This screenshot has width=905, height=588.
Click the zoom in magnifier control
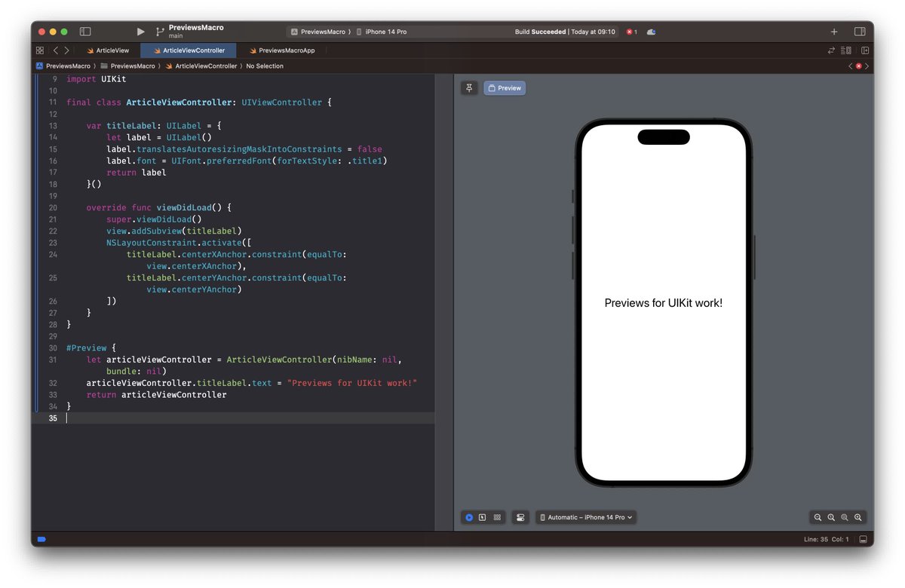[858, 517]
